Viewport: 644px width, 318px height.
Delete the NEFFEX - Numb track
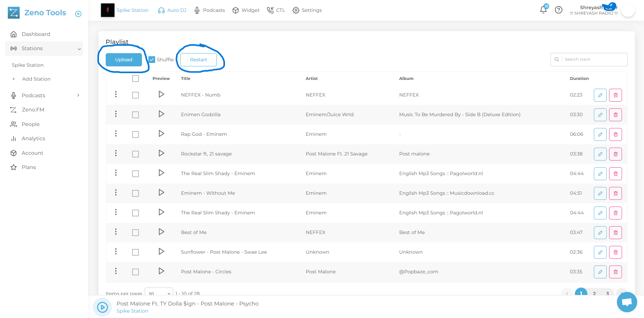point(616,95)
